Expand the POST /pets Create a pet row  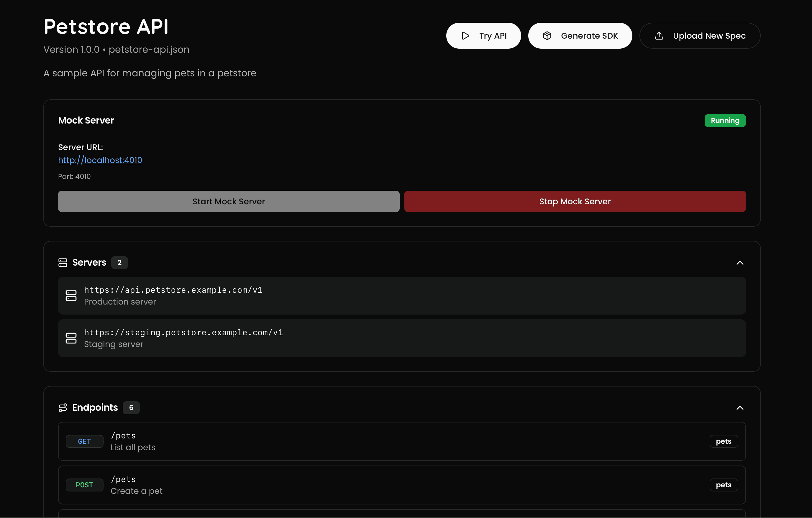[401, 485]
